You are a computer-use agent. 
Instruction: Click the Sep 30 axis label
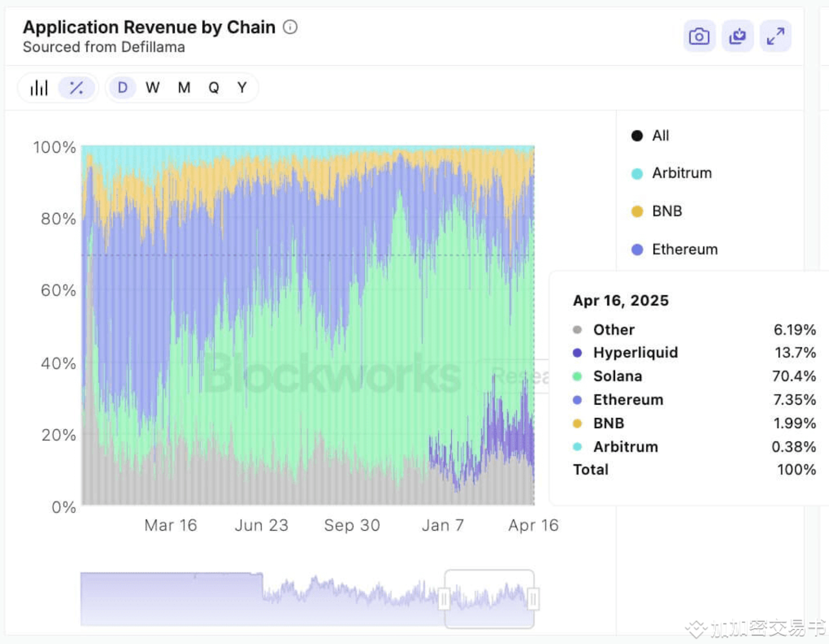[352, 525]
